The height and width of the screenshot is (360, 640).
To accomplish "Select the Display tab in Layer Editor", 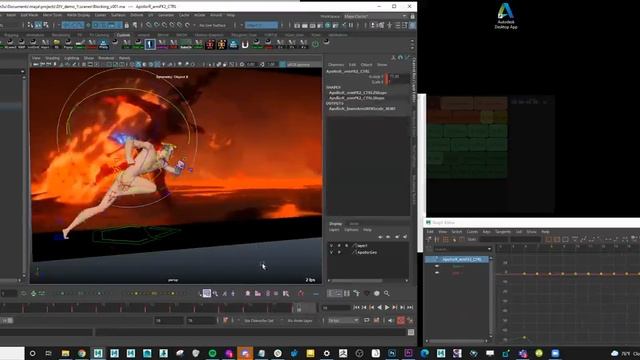I will click(x=336, y=224).
